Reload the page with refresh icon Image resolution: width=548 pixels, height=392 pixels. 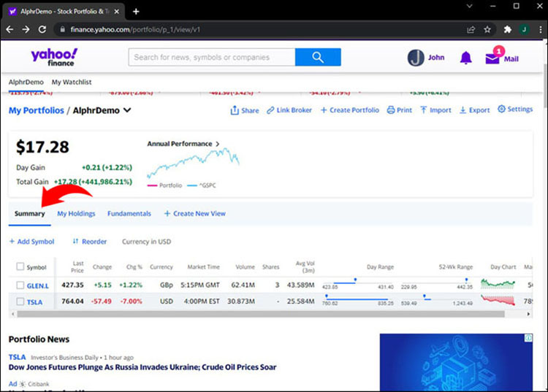pyautogui.click(x=42, y=30)
